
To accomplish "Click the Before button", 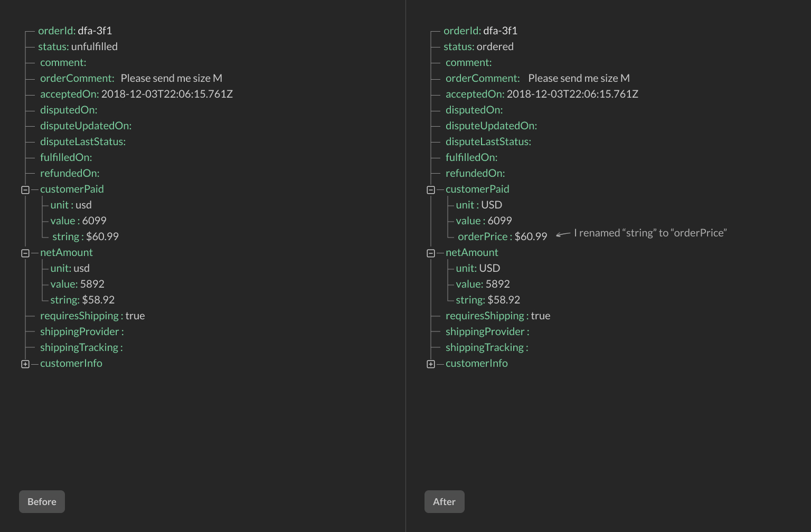I will [42, 501].
